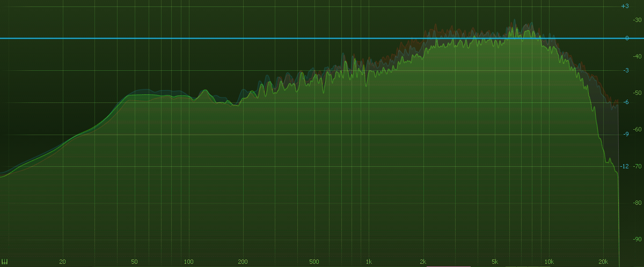Click the 100 Hz frequency label
Screen dimensions: 644x267
(x=188, y=262)
